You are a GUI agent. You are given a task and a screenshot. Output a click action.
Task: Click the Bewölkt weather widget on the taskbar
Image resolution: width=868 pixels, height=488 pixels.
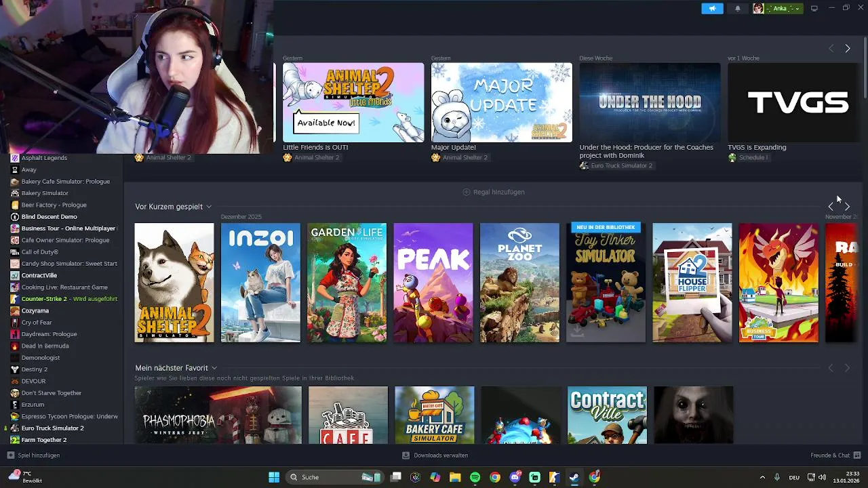[x=25, y=477]
